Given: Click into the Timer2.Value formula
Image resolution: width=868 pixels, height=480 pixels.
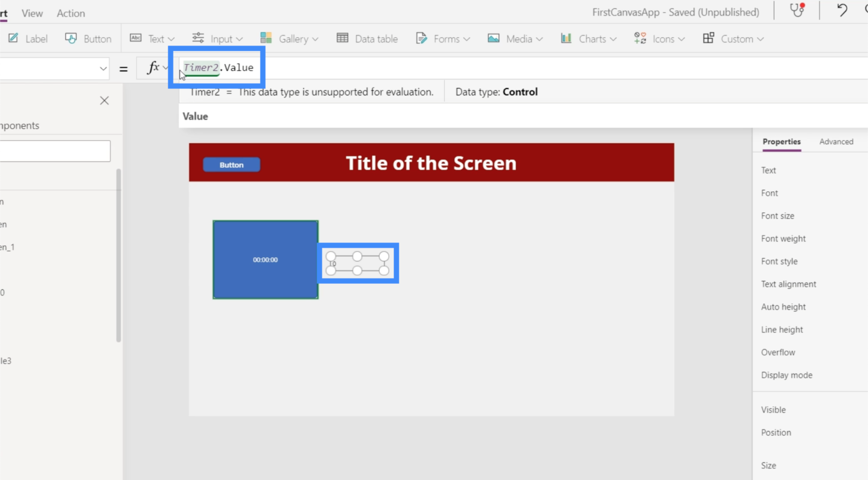Looking at the screenshot, I should pyautogui.click(x=219, y=68).
